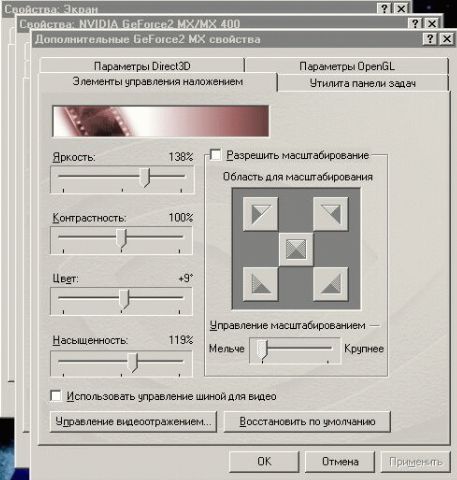This screenshot has width=457, height=480.
Task: Click help button of Свойства: Экран window
Action: pos(384,8)
